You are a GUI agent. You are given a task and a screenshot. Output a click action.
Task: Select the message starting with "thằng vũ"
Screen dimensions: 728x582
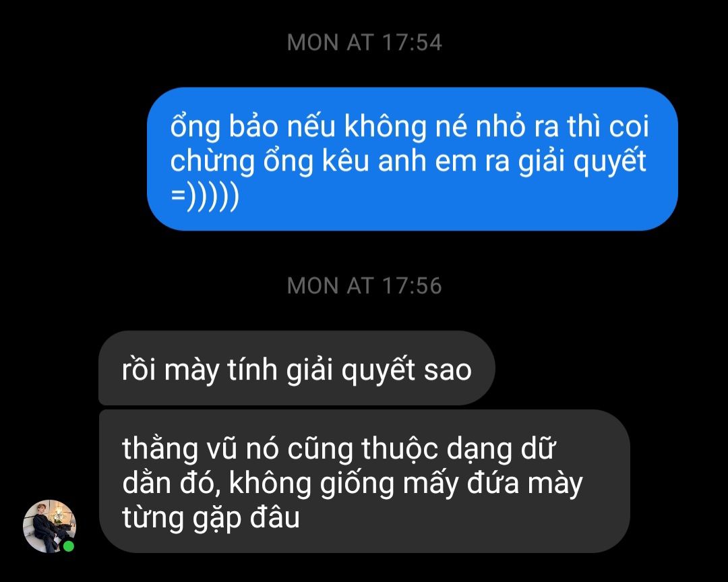[x=365, y=482]
